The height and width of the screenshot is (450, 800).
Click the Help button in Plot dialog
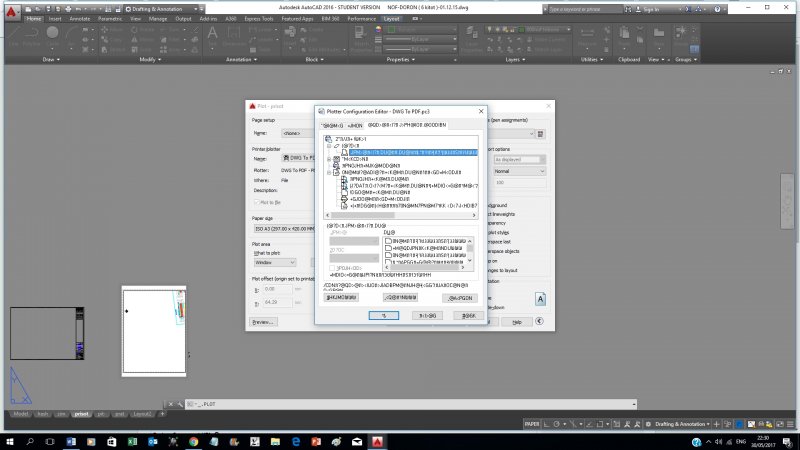516,322
